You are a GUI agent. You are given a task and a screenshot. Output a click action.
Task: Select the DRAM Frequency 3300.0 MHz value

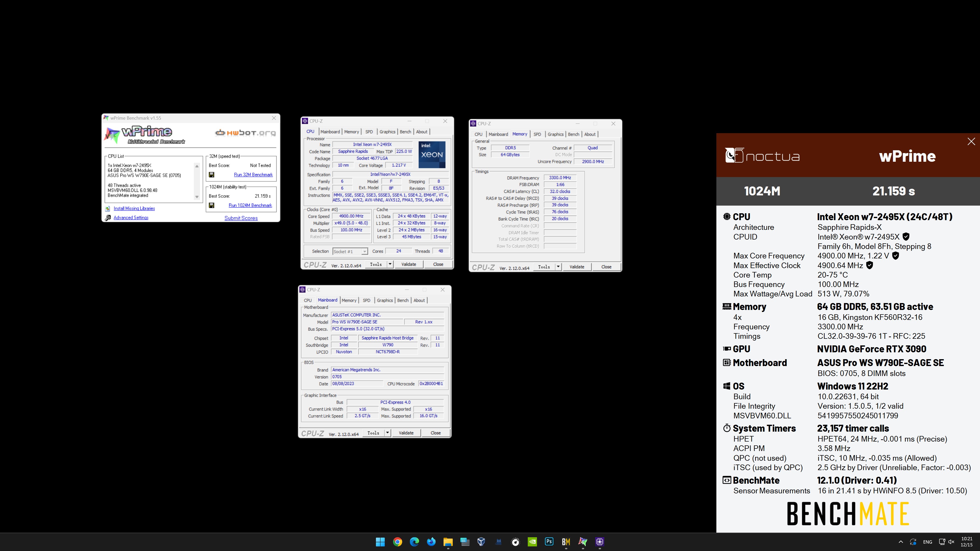(560, 178)
